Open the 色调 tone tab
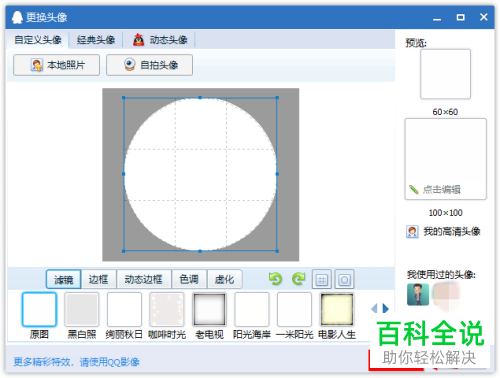This screenshot has width=500, height=378. click(x=189, y=279)
